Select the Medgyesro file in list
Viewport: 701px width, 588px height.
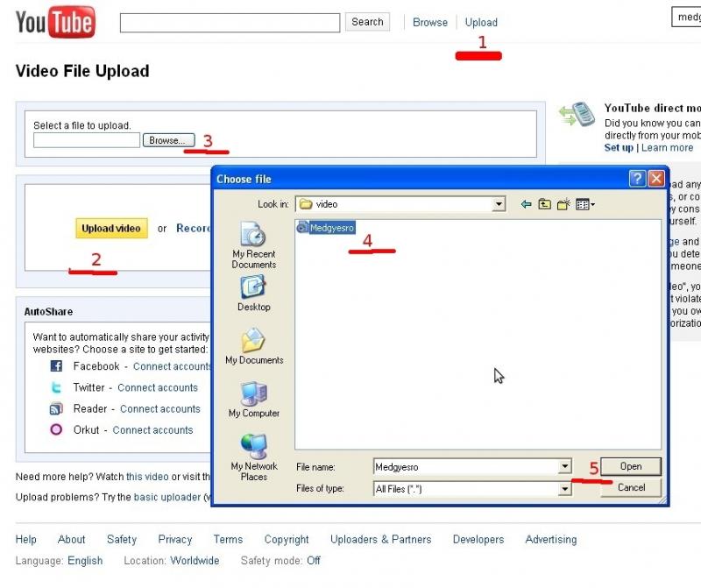point(326,228)
